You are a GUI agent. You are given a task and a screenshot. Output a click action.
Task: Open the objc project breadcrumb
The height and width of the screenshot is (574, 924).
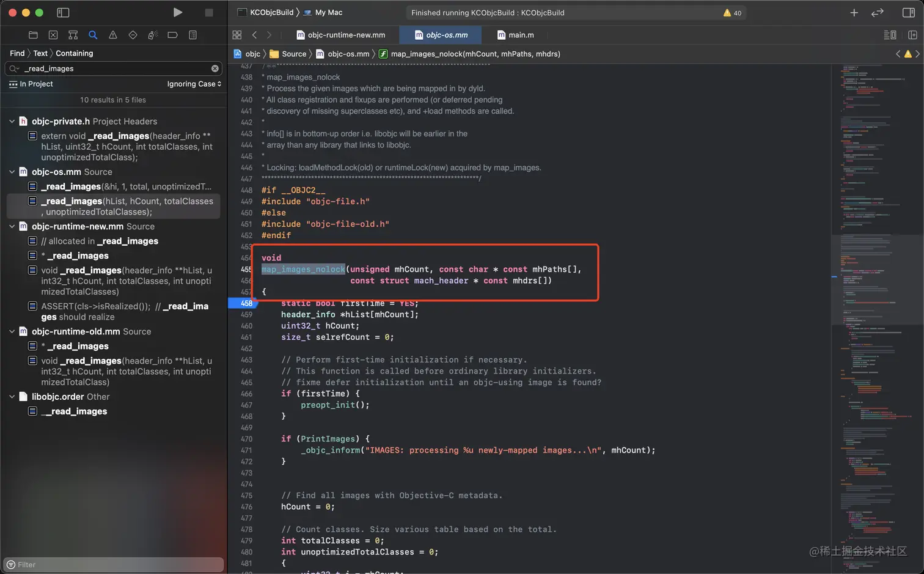[247, 54]
